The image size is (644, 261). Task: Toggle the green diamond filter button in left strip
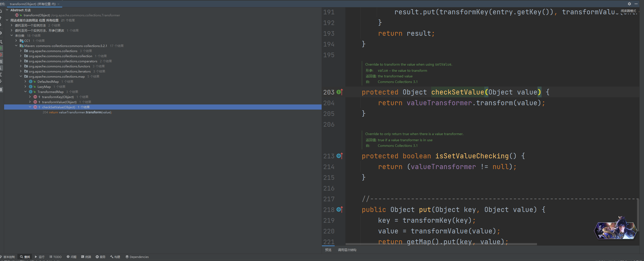(x=1, y=48)
